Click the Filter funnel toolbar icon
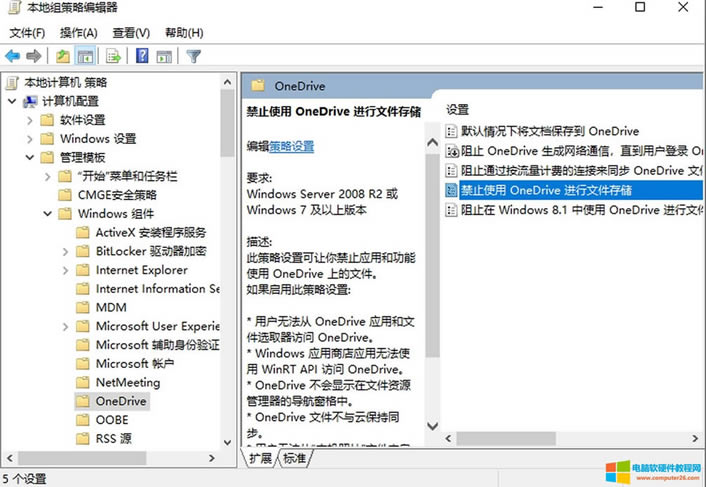 point(194,56)
